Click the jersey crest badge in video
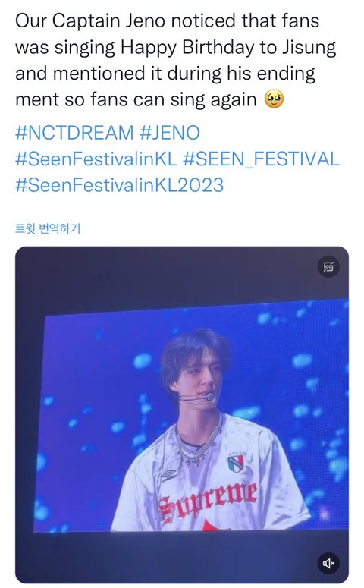The image size is (364, 588). point(235,464)
